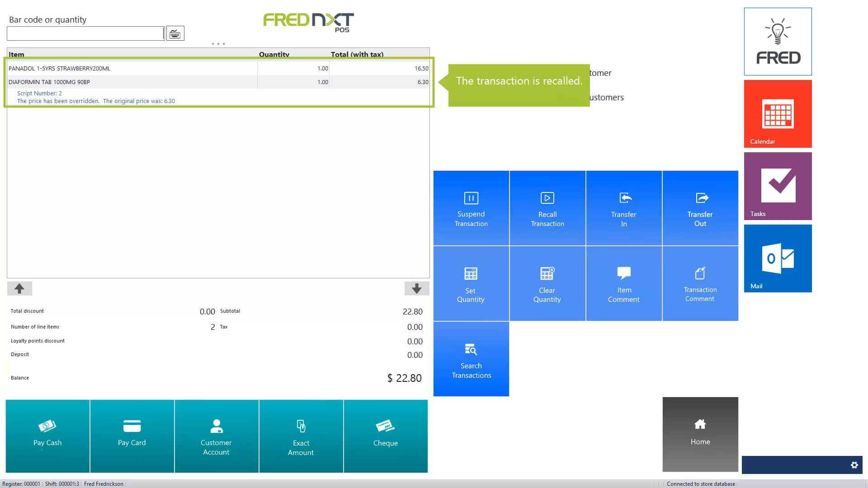Add an Item Comment
Screen dimensions: 868x488
click(624, 284)
